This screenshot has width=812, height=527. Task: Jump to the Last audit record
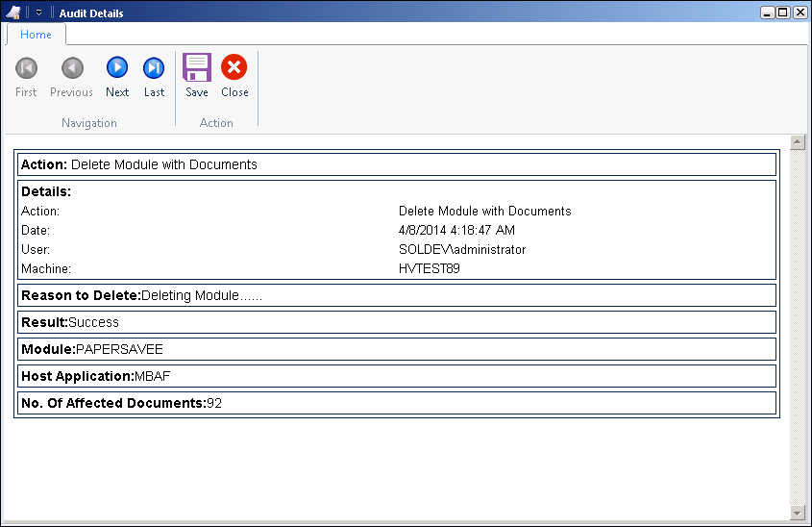154,77
